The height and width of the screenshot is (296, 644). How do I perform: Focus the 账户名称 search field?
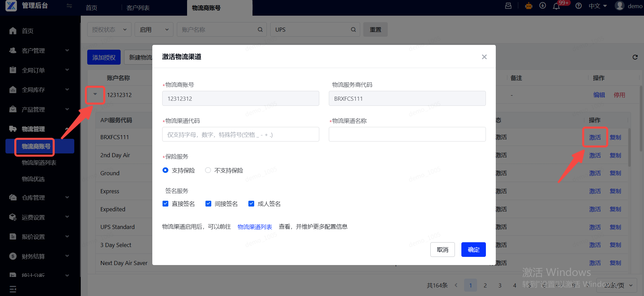click(221, 30)
